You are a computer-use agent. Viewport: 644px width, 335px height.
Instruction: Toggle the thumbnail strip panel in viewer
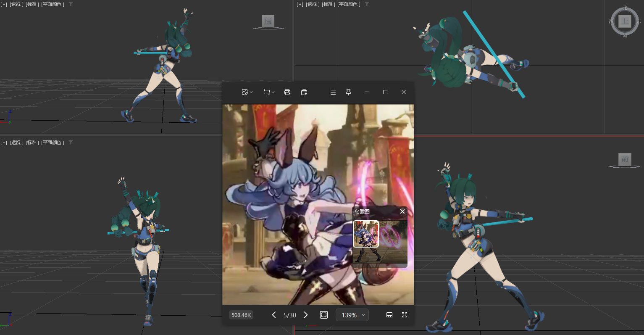click(x=389, y=315)
